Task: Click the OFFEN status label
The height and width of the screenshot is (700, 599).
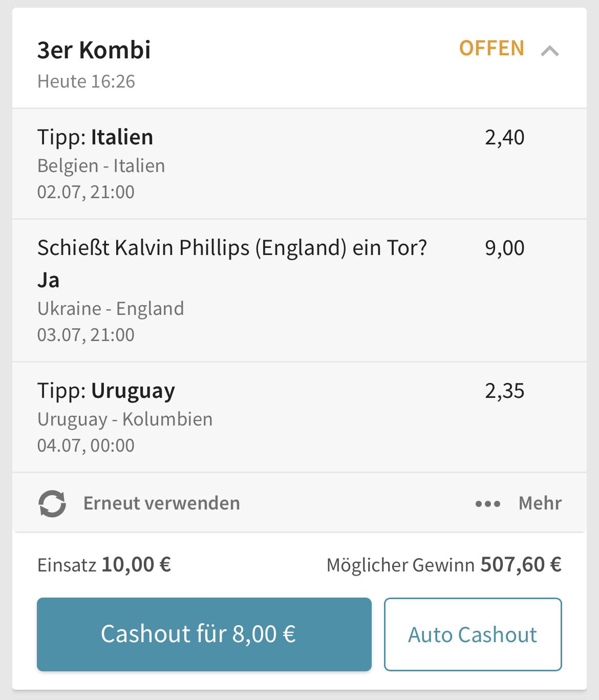Action: click(x=491, y=48)
